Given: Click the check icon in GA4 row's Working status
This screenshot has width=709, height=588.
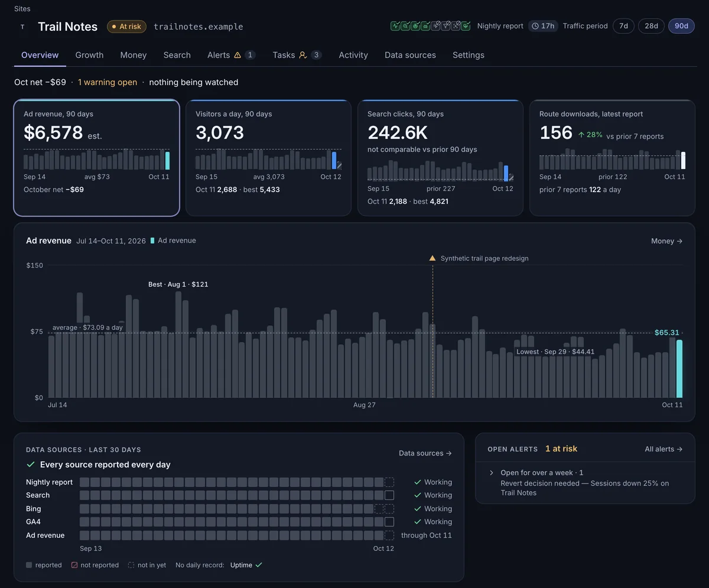Looking at the screenshot, I should point(418,522).
